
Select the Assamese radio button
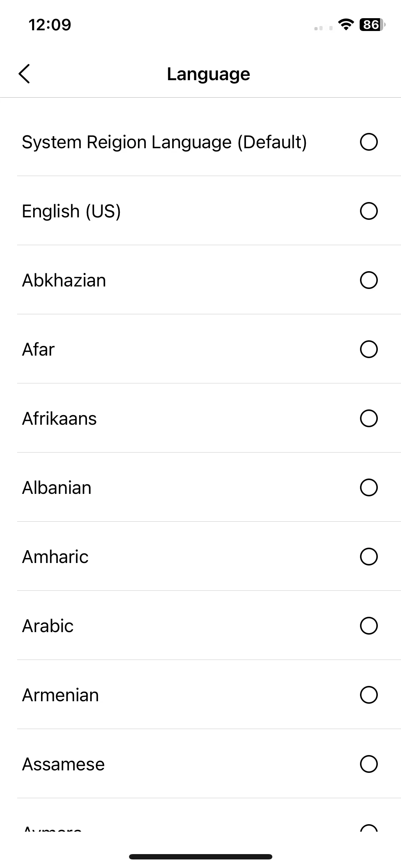coord(369,764)
